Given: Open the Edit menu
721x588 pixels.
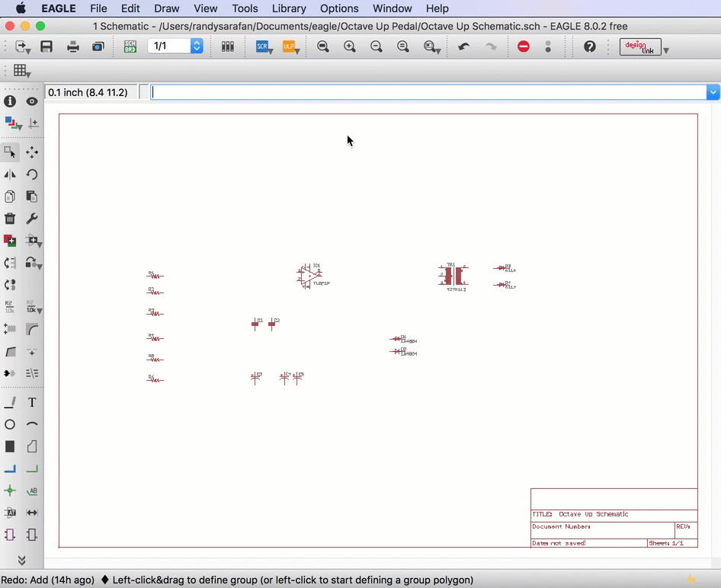Looking at the screenshot, I should click(130, 8).
